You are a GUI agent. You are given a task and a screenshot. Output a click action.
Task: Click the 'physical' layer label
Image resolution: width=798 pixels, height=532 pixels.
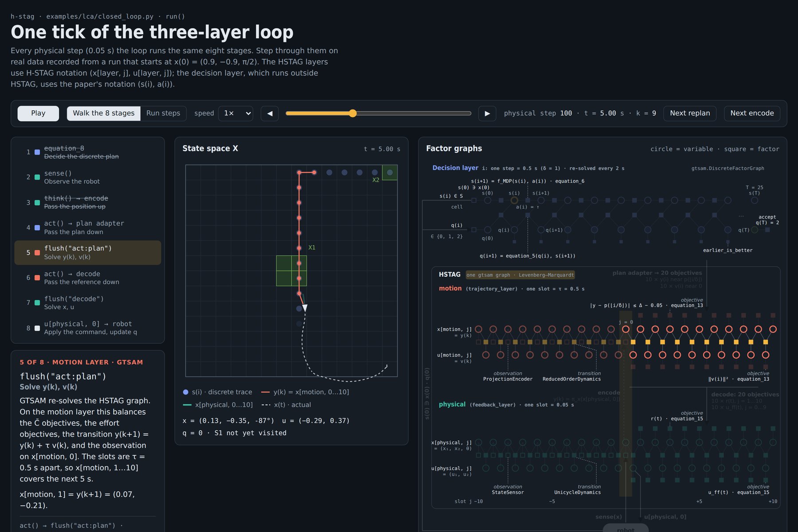pyautogui.click(x=452, y=405)
